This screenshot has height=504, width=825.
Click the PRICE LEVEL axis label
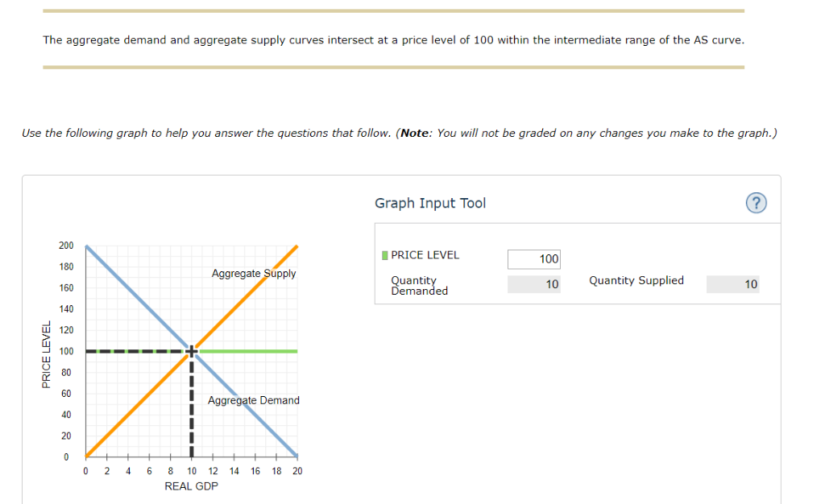click(47, 351)
